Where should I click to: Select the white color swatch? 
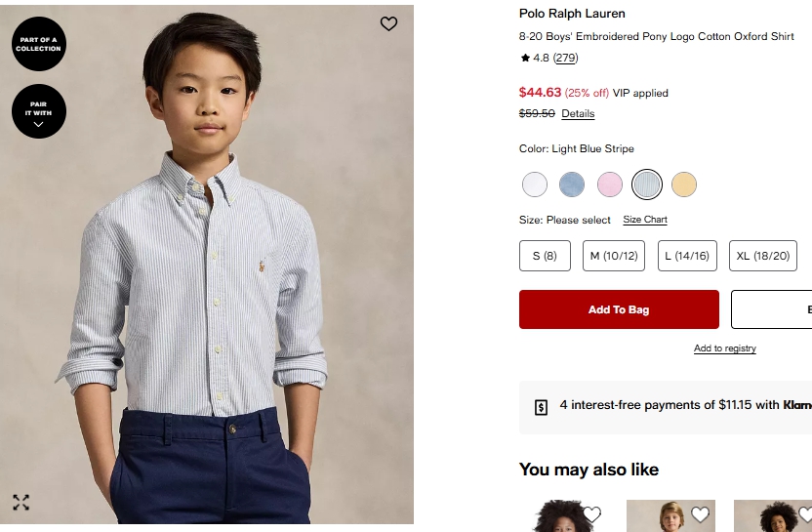(535, 184)
